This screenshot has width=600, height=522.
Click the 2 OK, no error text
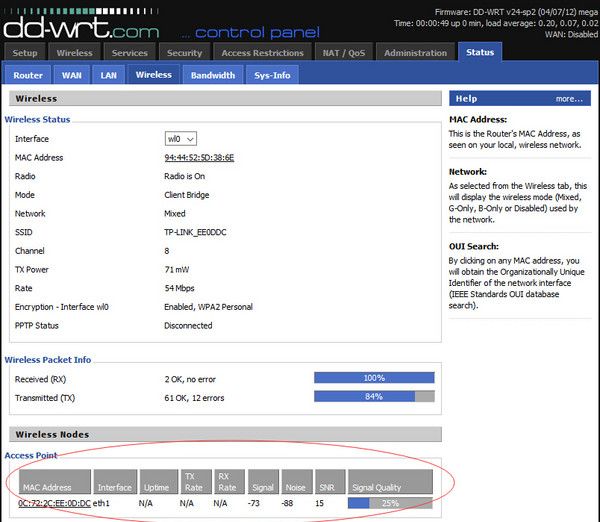pyautogui.click(x=190, y=379)
